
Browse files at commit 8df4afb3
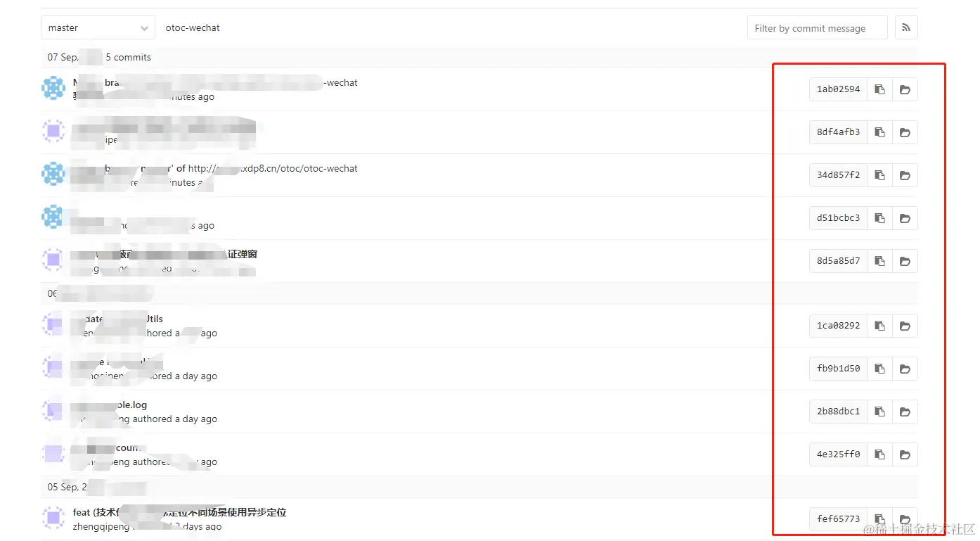click(x=905, y=132)
